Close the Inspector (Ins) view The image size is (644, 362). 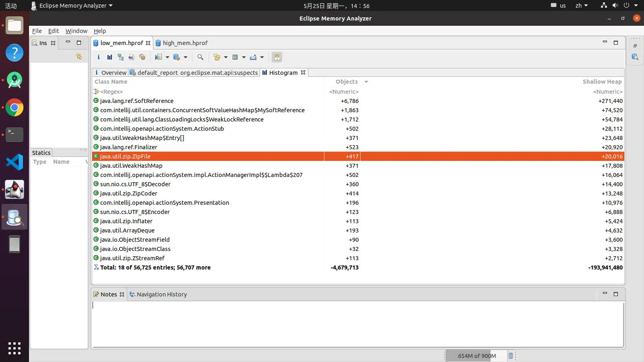(53, 43)
